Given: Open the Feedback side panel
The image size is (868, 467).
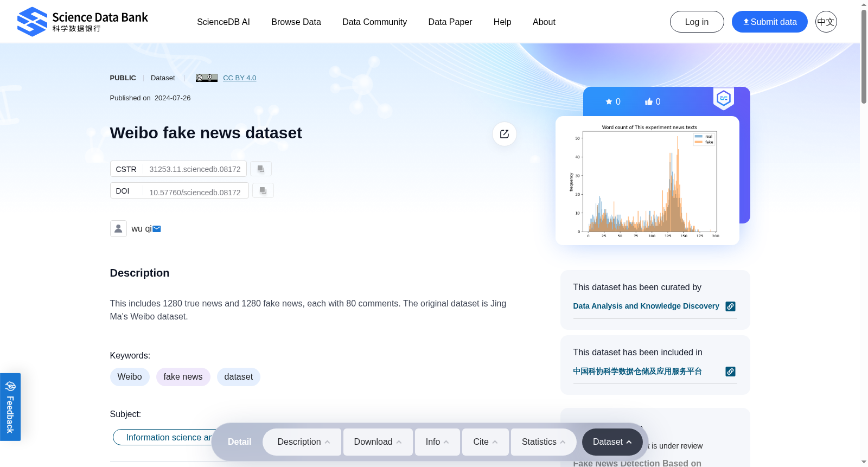Looking at the screenshot, I should (10, 407).
